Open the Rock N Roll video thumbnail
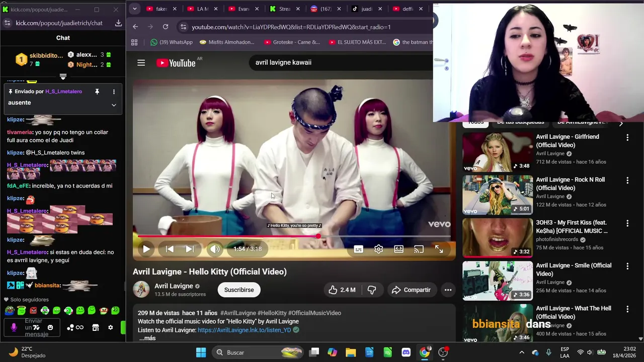 pyautogui.click(x=498, y=195)
